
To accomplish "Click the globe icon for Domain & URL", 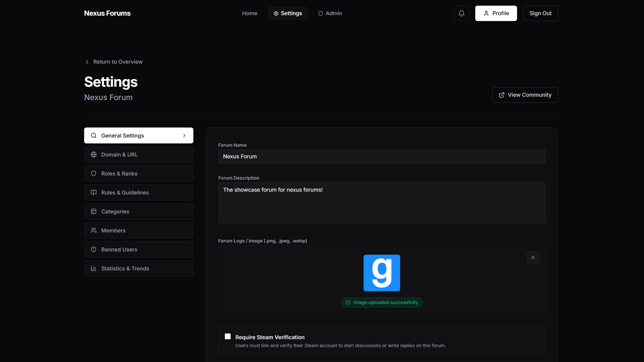I will 94,154.
